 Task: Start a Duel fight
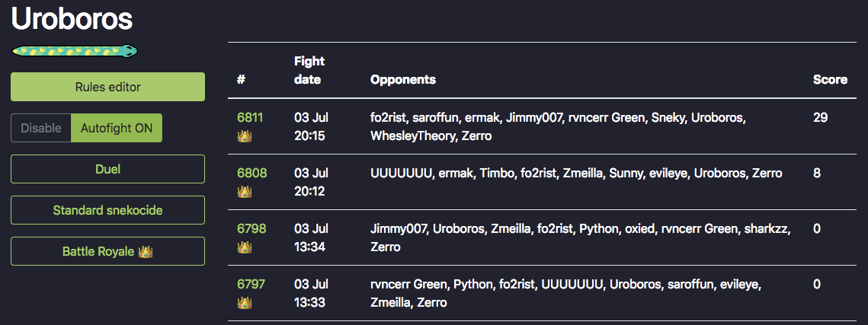(x=108, y=169)
